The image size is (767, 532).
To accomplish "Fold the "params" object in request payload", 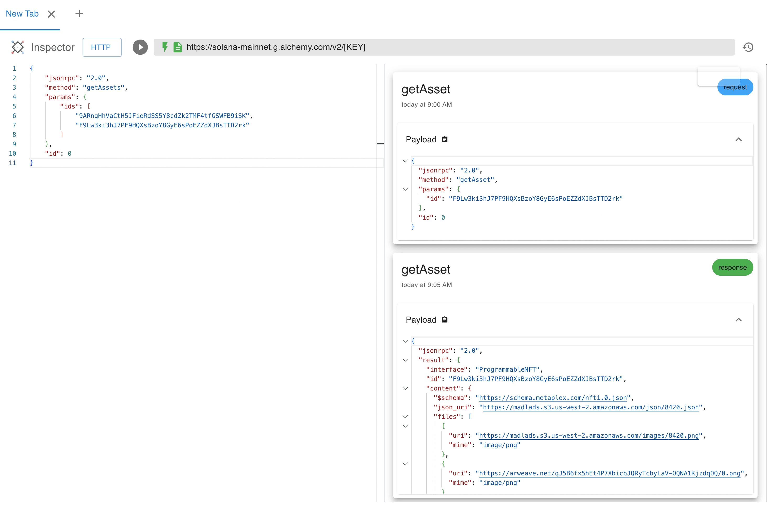I will tap(405, 189).
